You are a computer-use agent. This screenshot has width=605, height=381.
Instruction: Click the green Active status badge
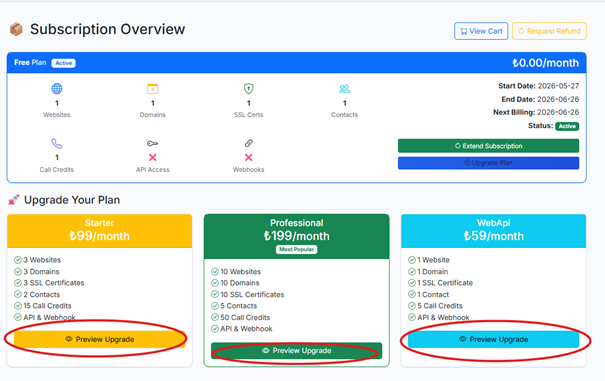pos(567,126)
